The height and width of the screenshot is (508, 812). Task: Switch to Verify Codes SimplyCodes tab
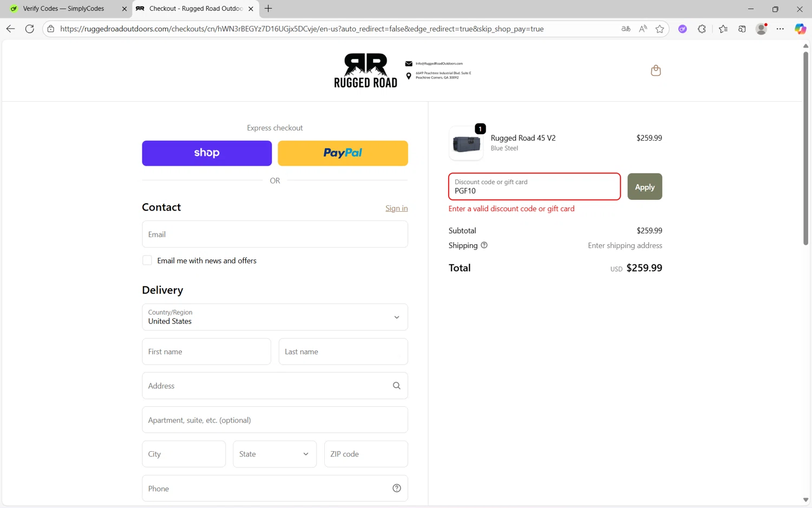tap(64, 9)
